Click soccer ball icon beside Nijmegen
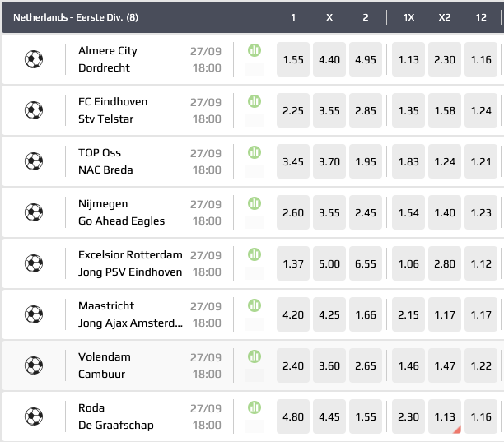 point(34,212)
